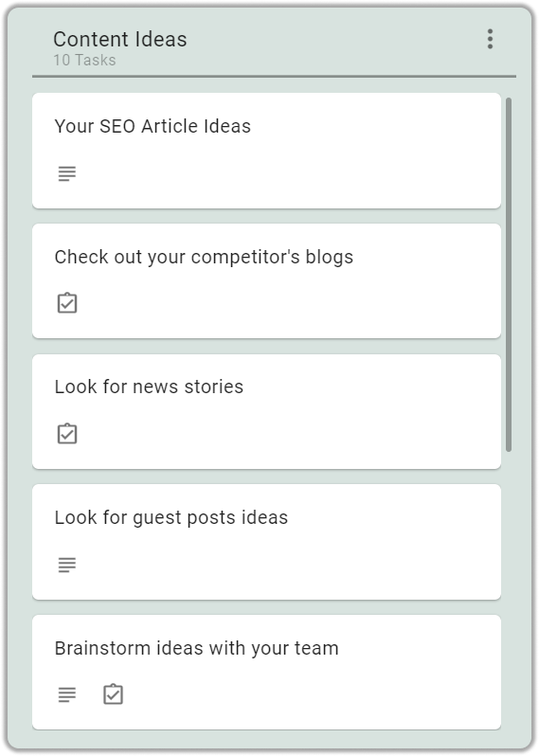Click the Content Ideas list title

tap(120, 39)
